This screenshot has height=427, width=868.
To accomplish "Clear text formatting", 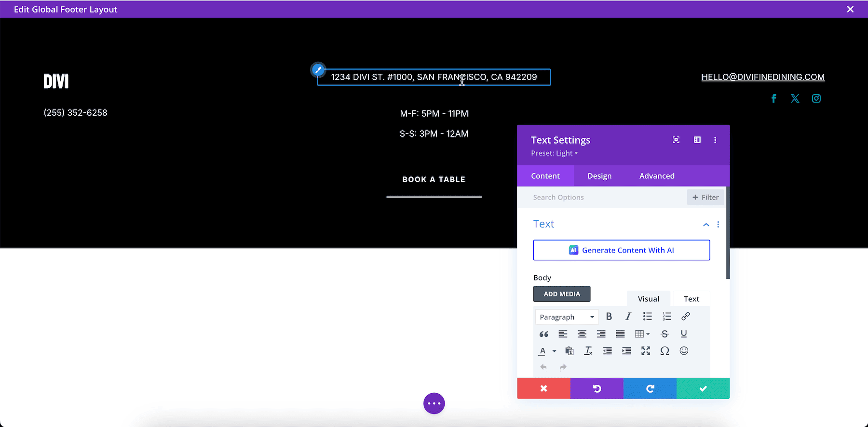I will click(x=588, y=351).
